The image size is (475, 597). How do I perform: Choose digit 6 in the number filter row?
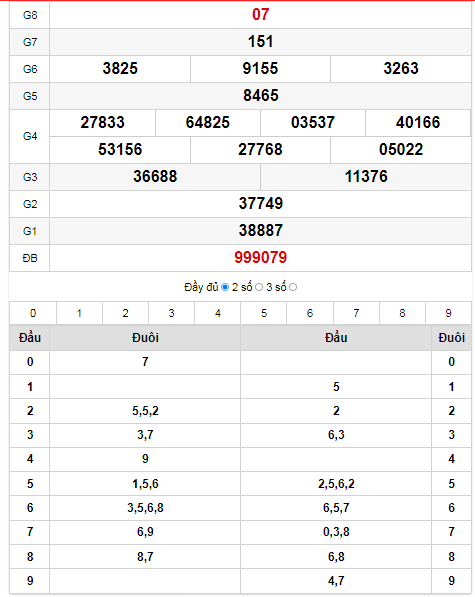pyautogui.click(x=310, y=313)
